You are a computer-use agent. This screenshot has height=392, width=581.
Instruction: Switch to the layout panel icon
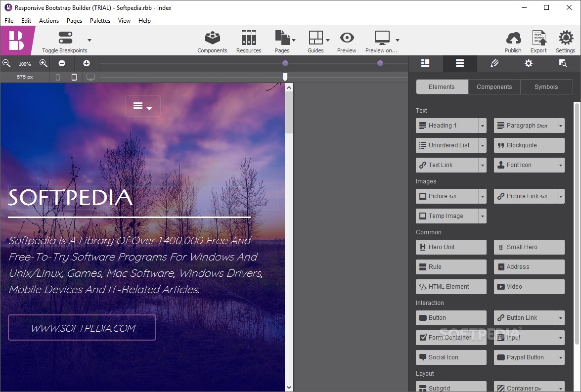425,63
